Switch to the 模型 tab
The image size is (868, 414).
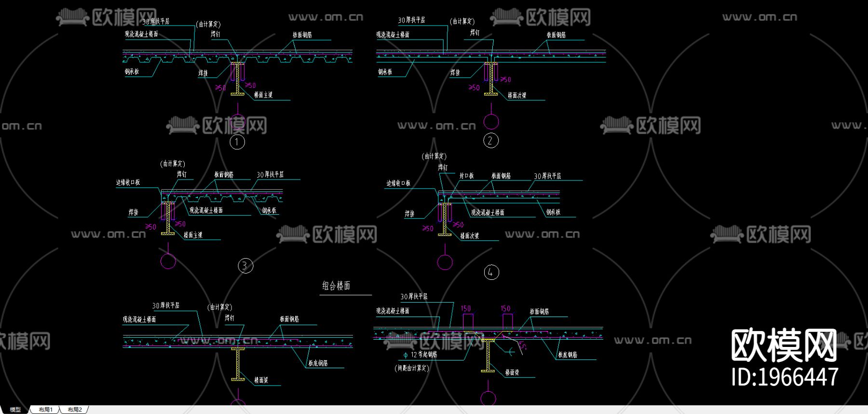click(x=15, y=410)
